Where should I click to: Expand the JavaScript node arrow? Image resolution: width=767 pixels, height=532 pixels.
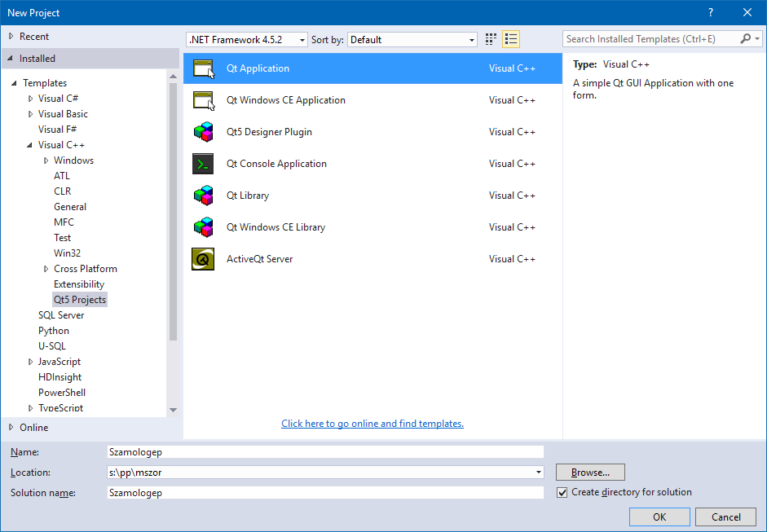click(30, 362)
